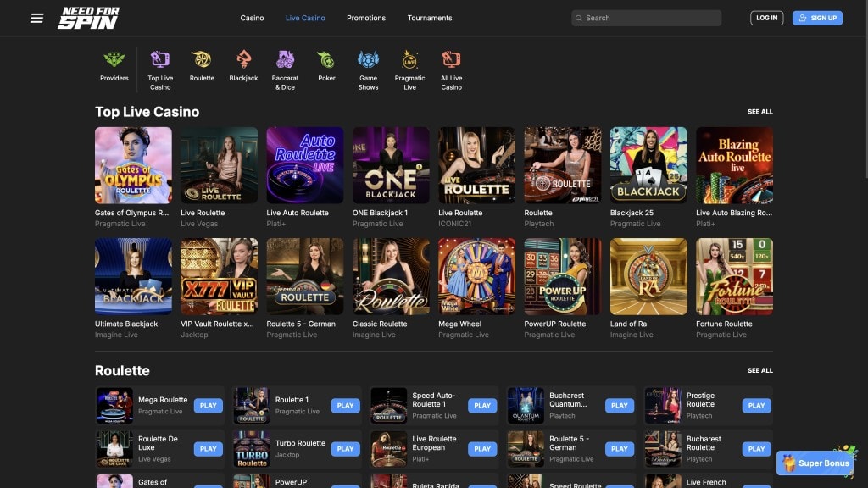Open PowerUP Roulette thumbnail
This screenshot has width=868, height=488.
pos(563,277)
